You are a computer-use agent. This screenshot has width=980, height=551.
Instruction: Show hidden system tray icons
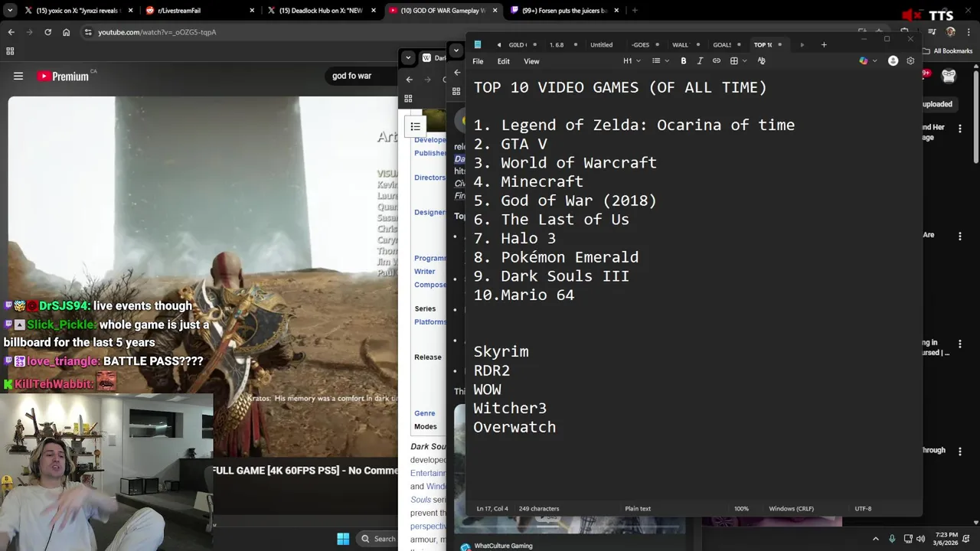876,538
